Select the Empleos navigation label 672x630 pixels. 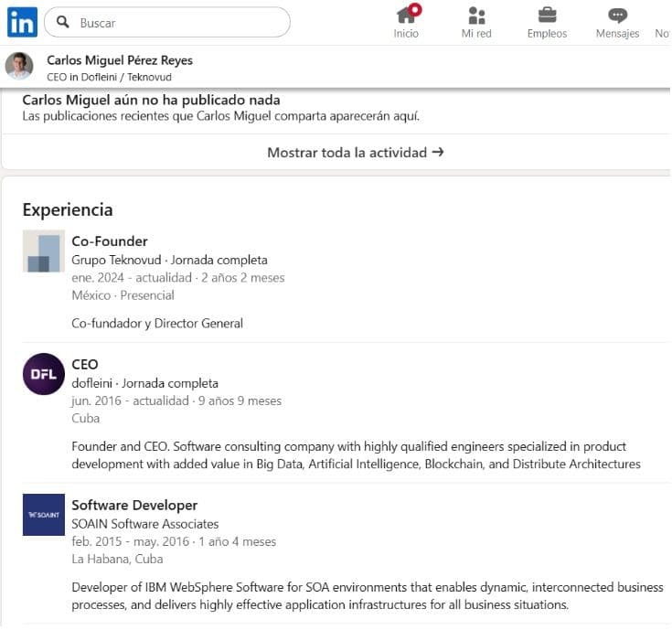(x=547, y=34)
